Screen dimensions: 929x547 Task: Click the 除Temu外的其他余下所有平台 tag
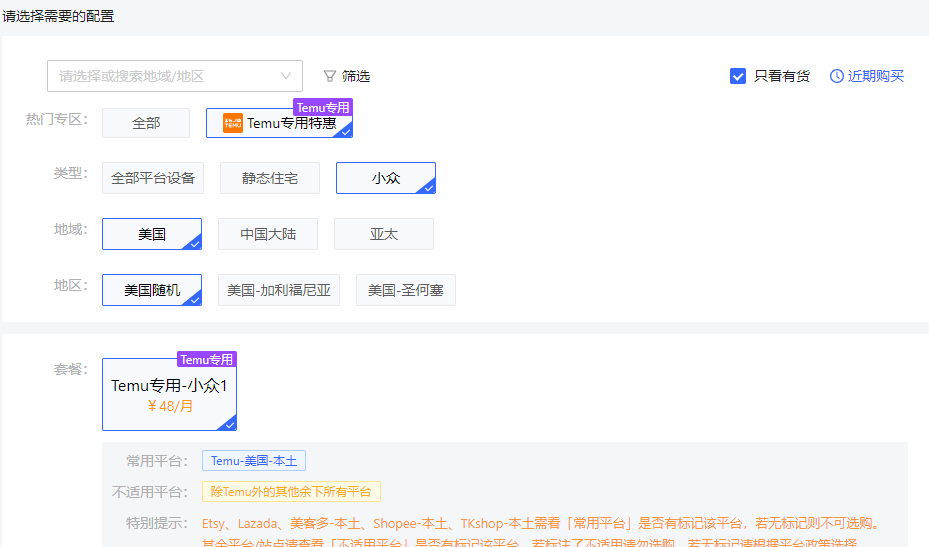pos(291,491)
